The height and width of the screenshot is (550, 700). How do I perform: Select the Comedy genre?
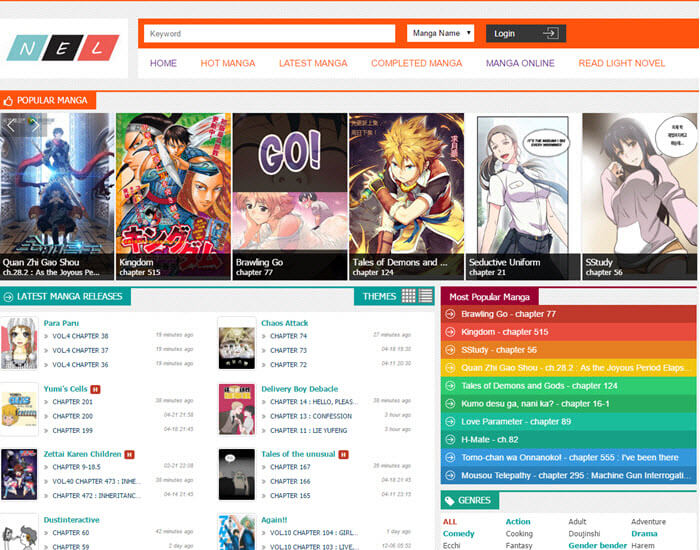click(x=458, y=534)
